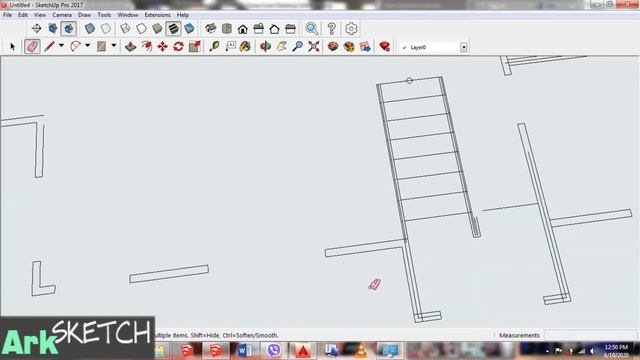The width and height of the screenshot is (640, 360).
Task: Toggle X-Ray face style
Action: click(90, 29)
